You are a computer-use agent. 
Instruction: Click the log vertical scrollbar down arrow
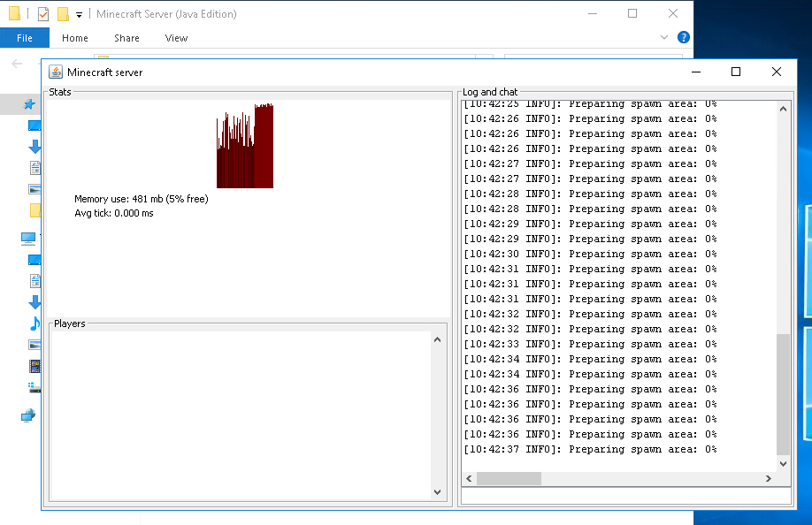(783, 463)
